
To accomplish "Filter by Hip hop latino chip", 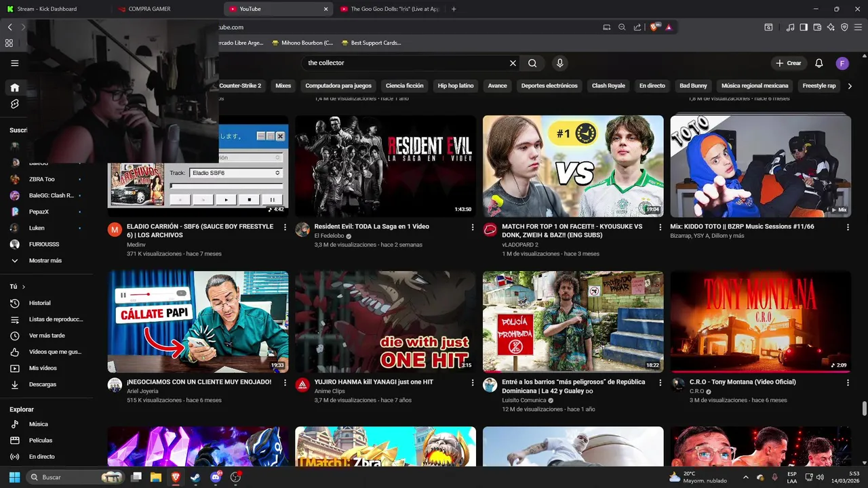I will [456, 86].
